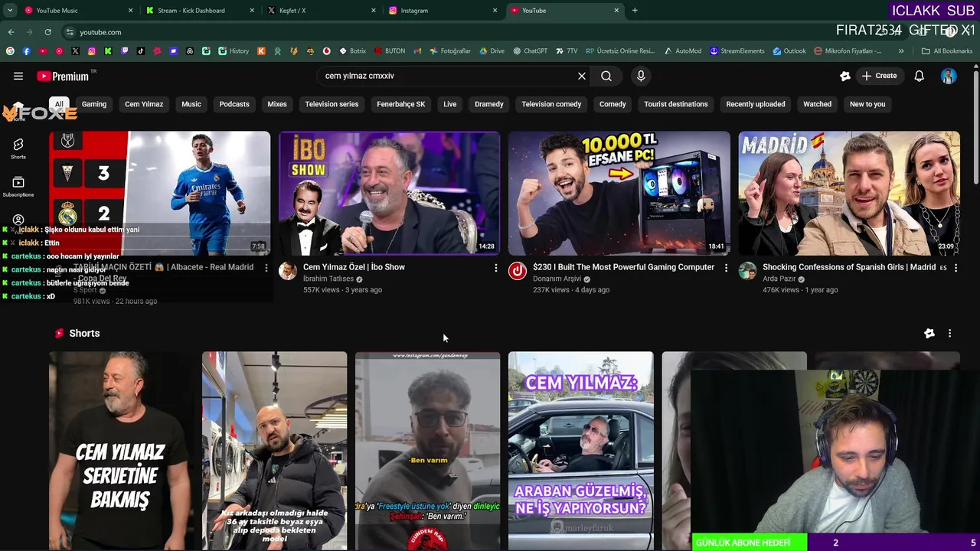Open the X bookmark icon
The image size is (980, 551).
pos(75,51)
